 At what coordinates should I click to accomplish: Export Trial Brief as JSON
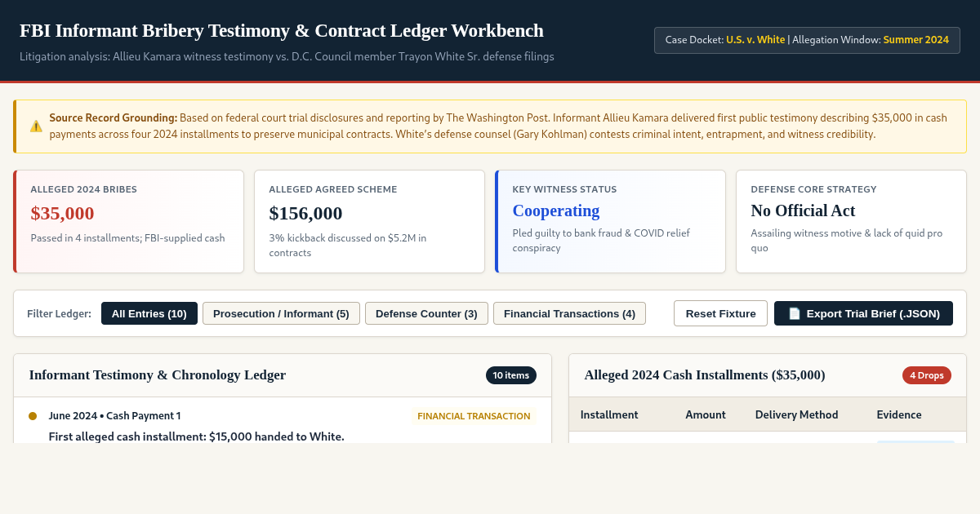point(863,313)
